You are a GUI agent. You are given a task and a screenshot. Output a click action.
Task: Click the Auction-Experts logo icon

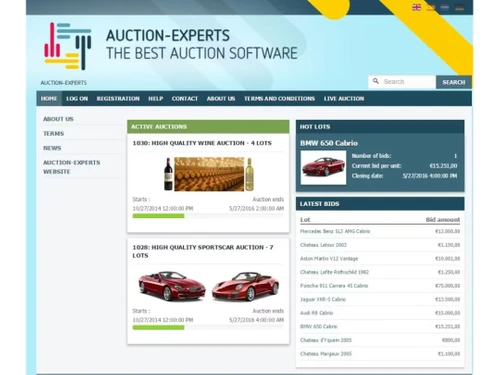[68, 46]
